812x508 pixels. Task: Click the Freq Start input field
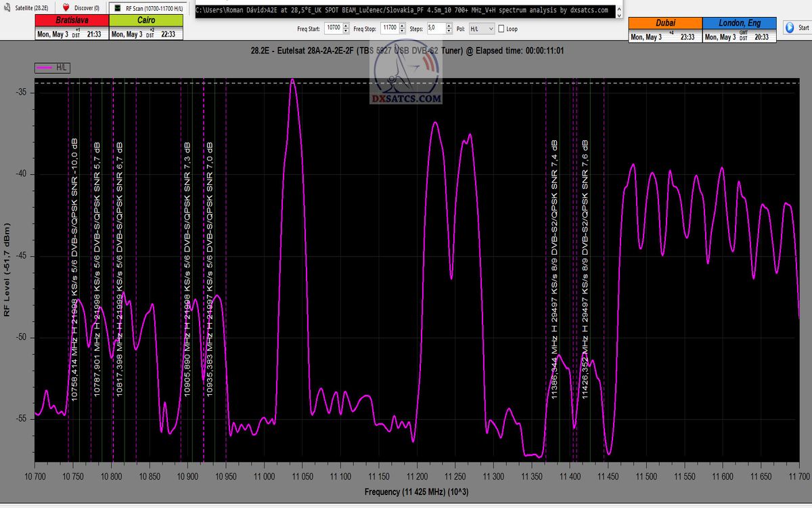coord(332,28)
